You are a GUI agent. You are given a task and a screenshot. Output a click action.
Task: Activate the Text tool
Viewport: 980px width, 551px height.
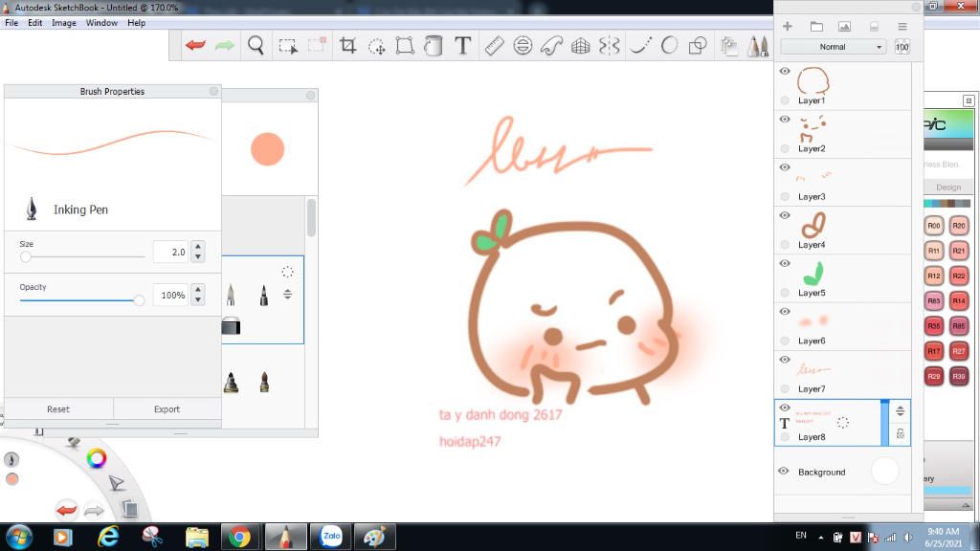[462, 46]
